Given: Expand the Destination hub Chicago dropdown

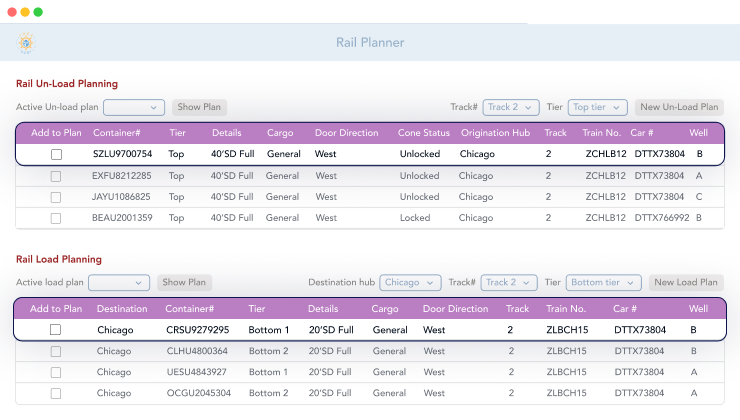Looking at the screenshot, I should (411, 283).
